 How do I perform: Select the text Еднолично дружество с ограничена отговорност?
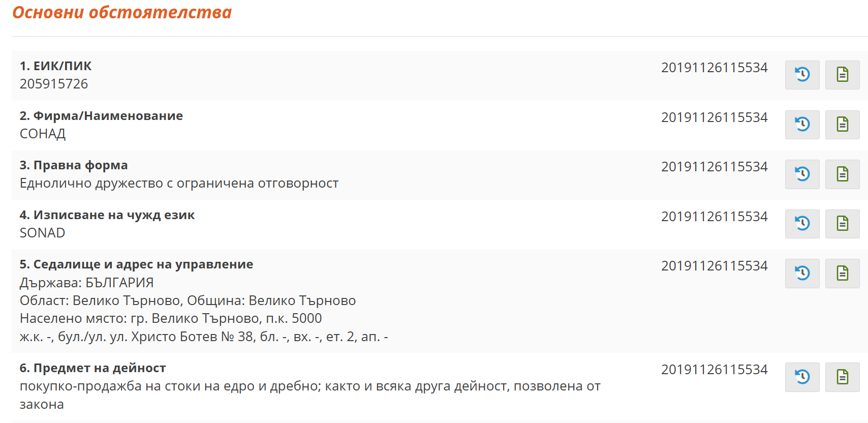click(x=179, y=184)
